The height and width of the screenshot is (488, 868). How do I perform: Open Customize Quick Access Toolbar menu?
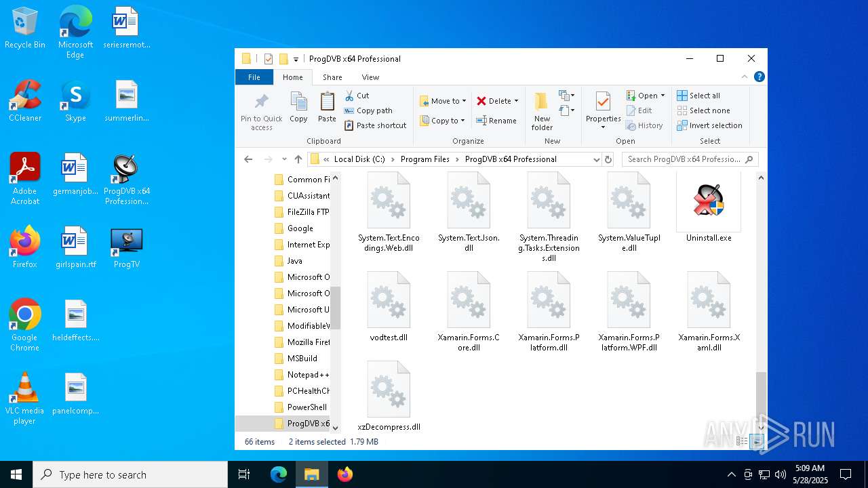(x=296, y=59)
